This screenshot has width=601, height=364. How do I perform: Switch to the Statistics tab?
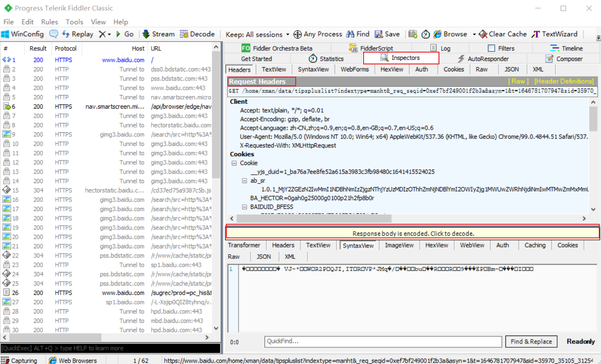pos(326,59)
